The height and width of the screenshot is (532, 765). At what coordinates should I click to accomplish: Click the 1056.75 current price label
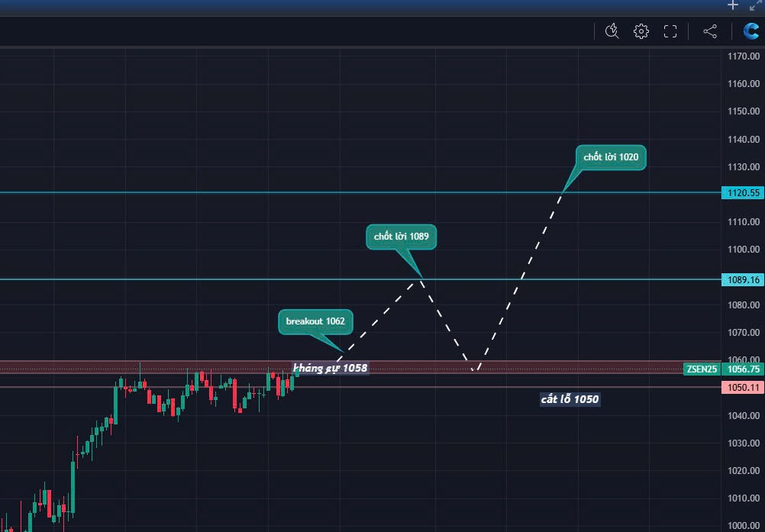tap(743, 369)
